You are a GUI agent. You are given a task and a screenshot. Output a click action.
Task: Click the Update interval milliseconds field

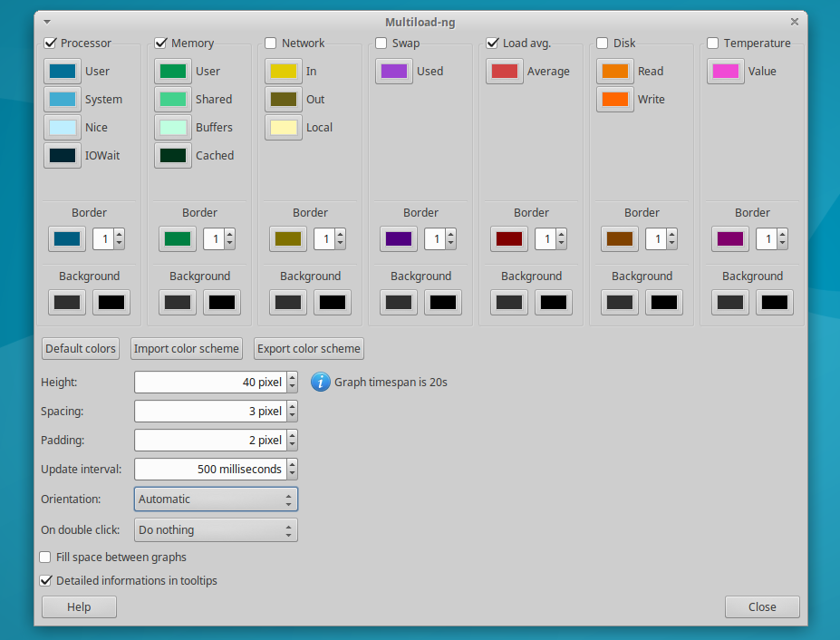click(210, 469)
